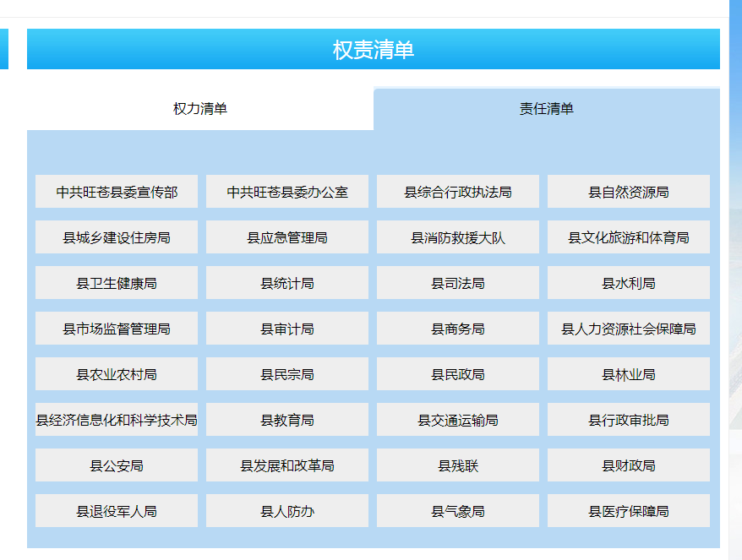
Task: Select 县自然资源局 department
Action: [x=629, y=192]
